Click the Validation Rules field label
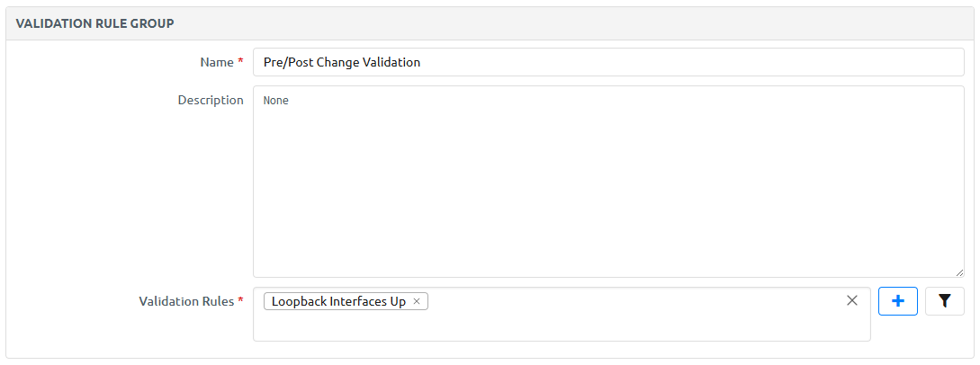Image resolution: width=980 pixels, height=365 pixels. tap(186, 302)
